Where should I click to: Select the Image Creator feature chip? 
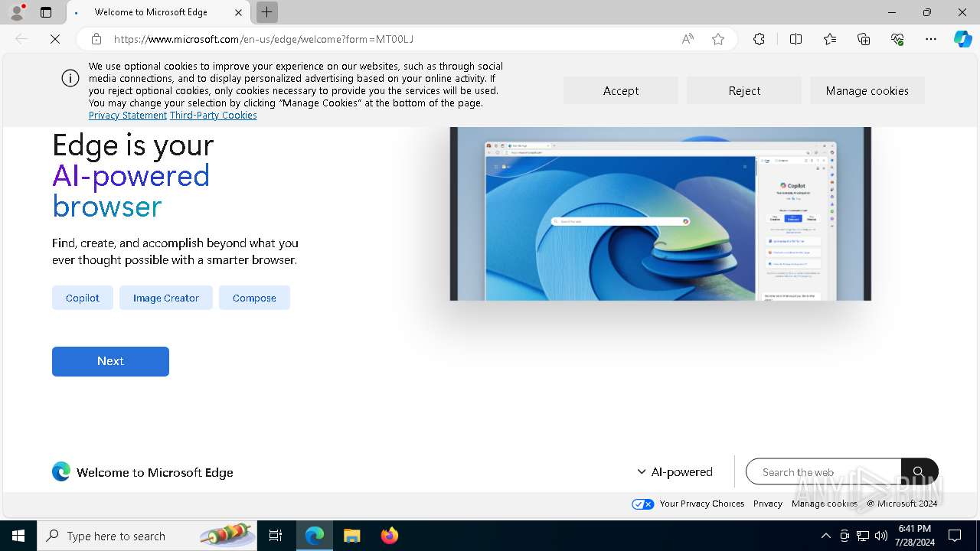click(x=166, y=298)
